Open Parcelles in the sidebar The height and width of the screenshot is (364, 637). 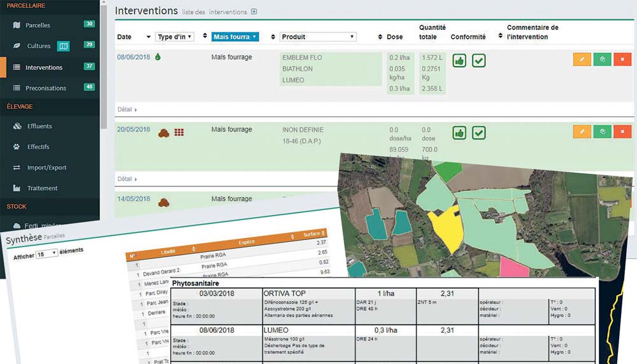point(38,25)
